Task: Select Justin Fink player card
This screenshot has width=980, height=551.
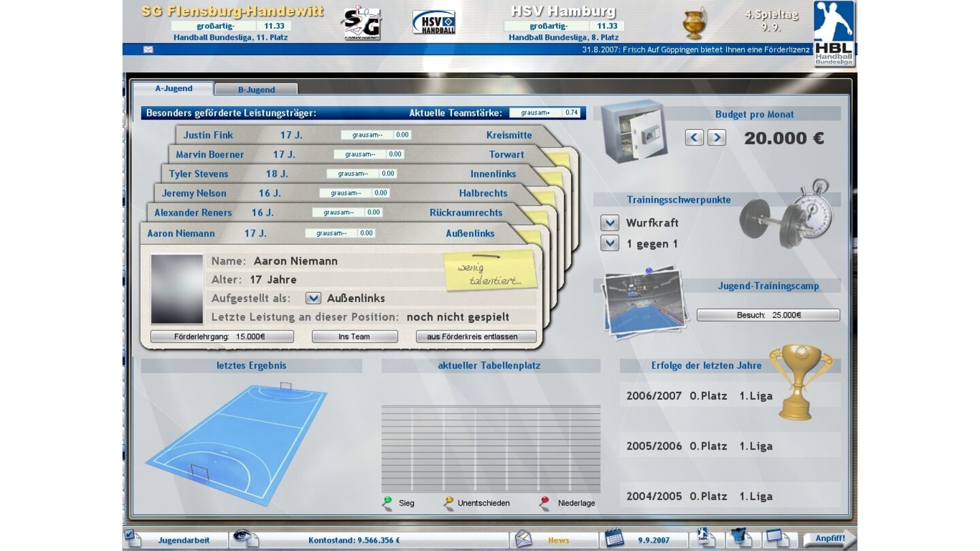Action: click(x=361, y=135)
